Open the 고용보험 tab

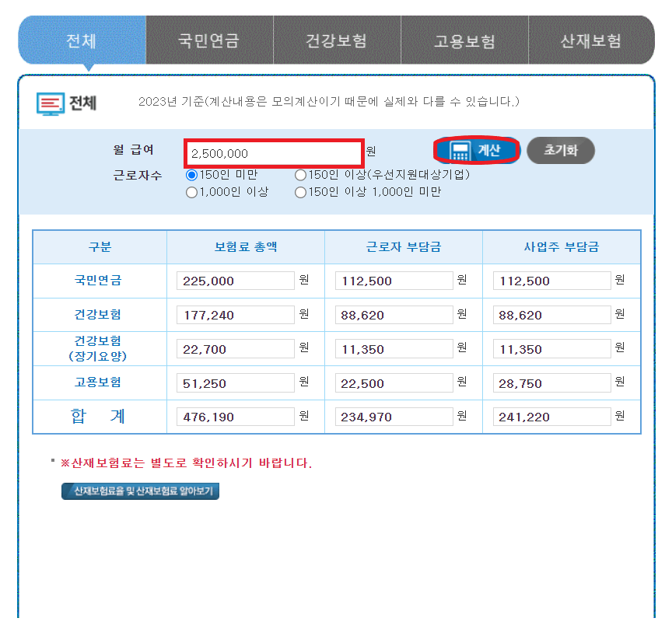(464, 40)
